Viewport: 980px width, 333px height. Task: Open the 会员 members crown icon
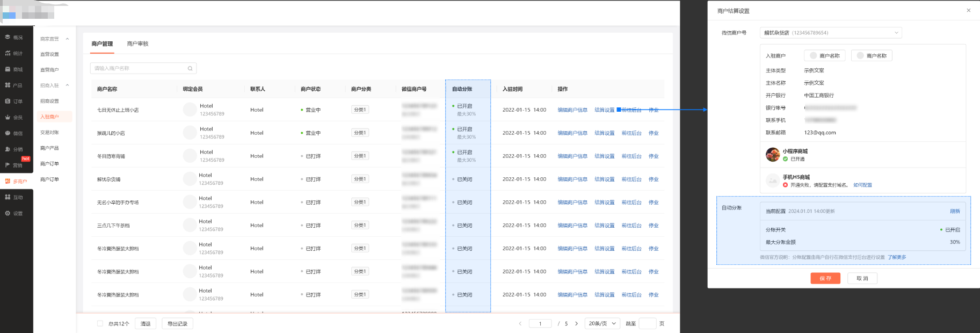click(8, 117)
